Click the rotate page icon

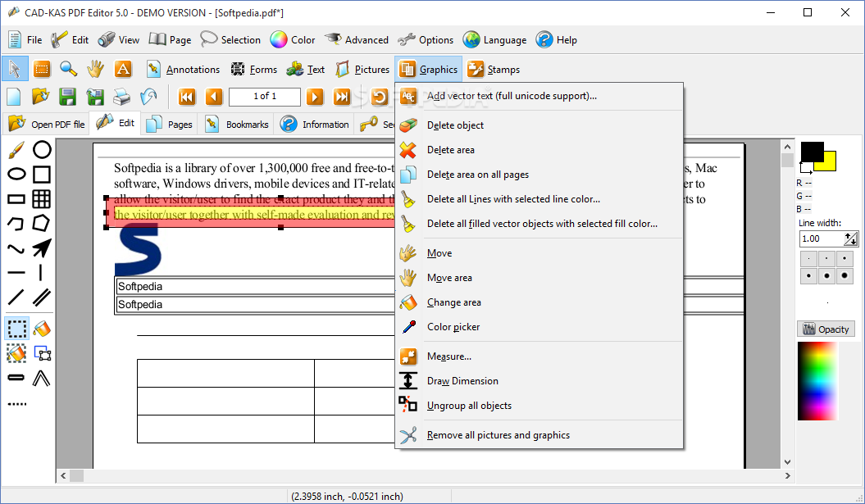click(379, 97)
